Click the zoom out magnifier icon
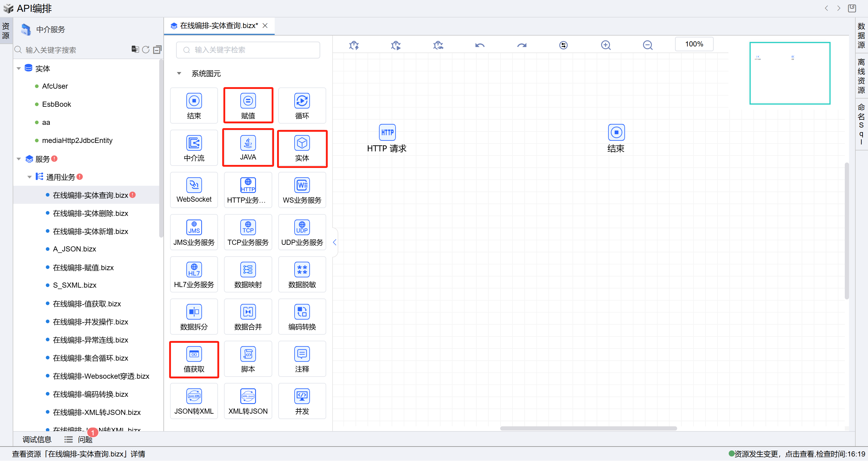 [647, 45]
